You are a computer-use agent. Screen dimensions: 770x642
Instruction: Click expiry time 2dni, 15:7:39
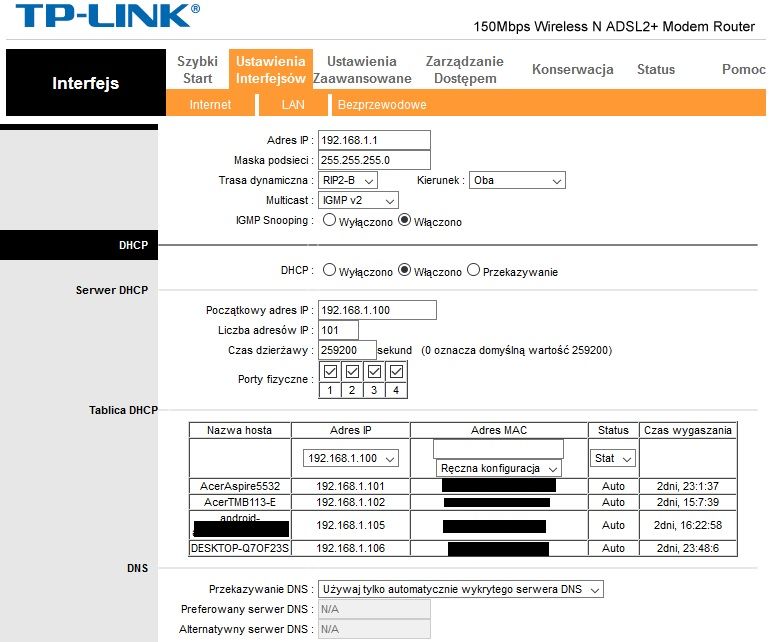[x=688, y=502]
